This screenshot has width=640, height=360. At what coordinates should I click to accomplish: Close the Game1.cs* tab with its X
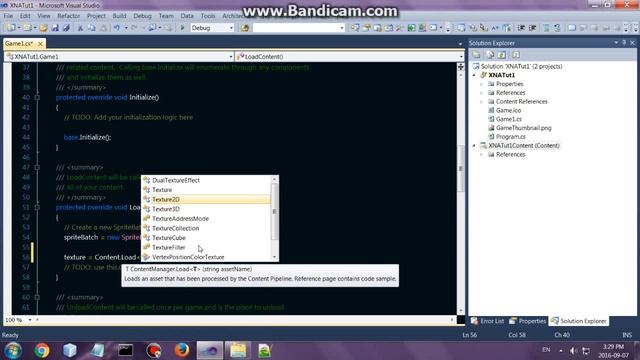coord(40,44)
